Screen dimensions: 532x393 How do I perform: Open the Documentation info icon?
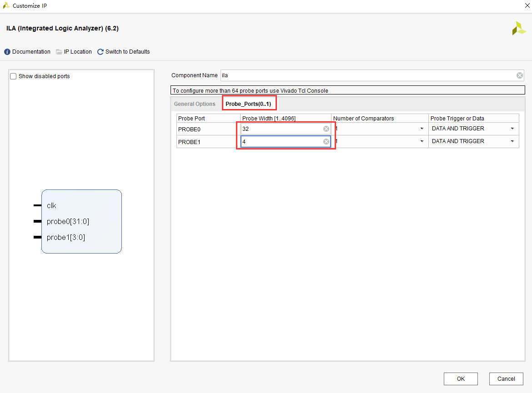[x=7, y=52]
